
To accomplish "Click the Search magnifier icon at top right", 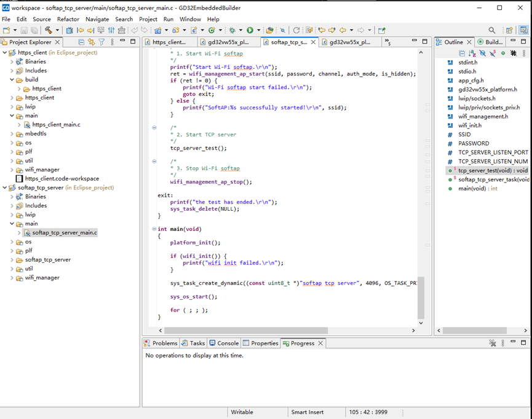I will point(492,30).
